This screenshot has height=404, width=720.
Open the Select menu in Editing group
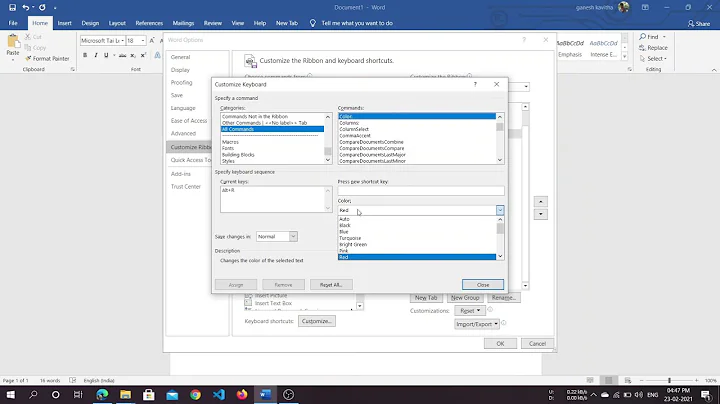(653, 59)
